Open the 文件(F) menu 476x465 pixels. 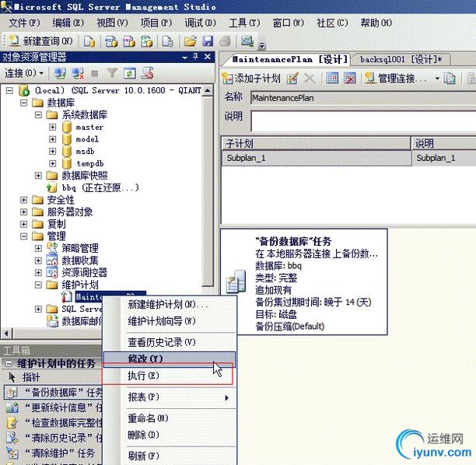24,23
